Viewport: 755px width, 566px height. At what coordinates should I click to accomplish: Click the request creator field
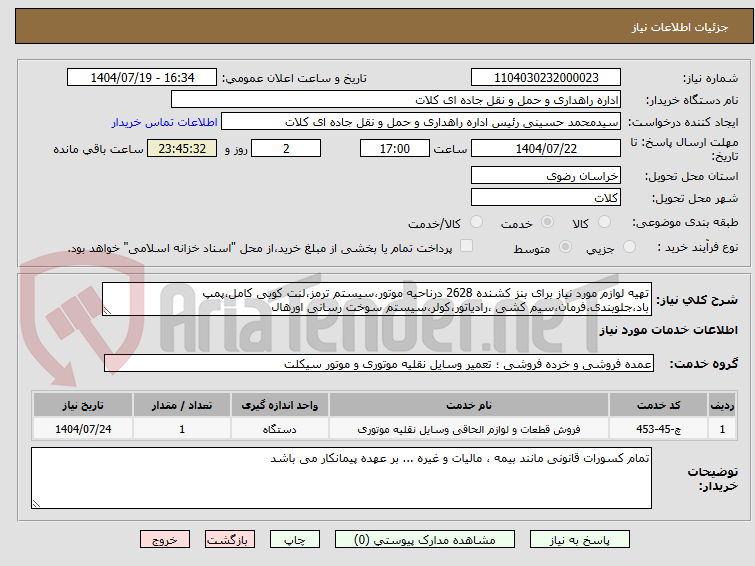(421, 122)
